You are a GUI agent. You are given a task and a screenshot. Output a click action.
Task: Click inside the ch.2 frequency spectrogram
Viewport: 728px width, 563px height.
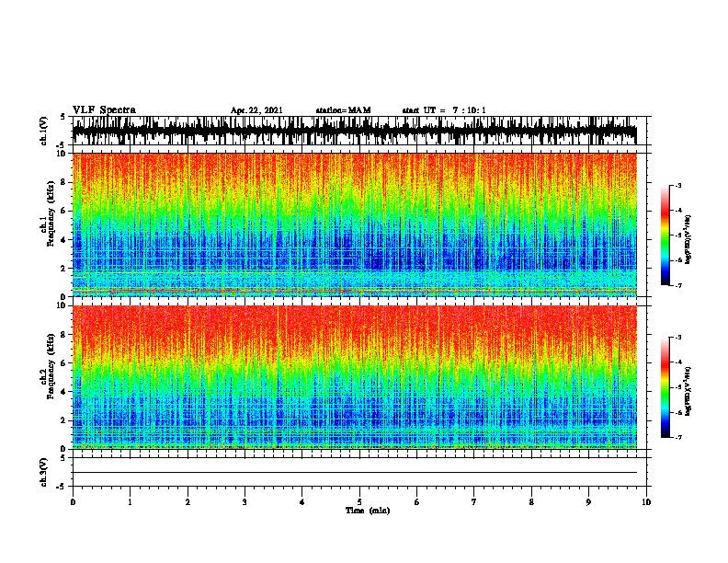coord(354,377)
